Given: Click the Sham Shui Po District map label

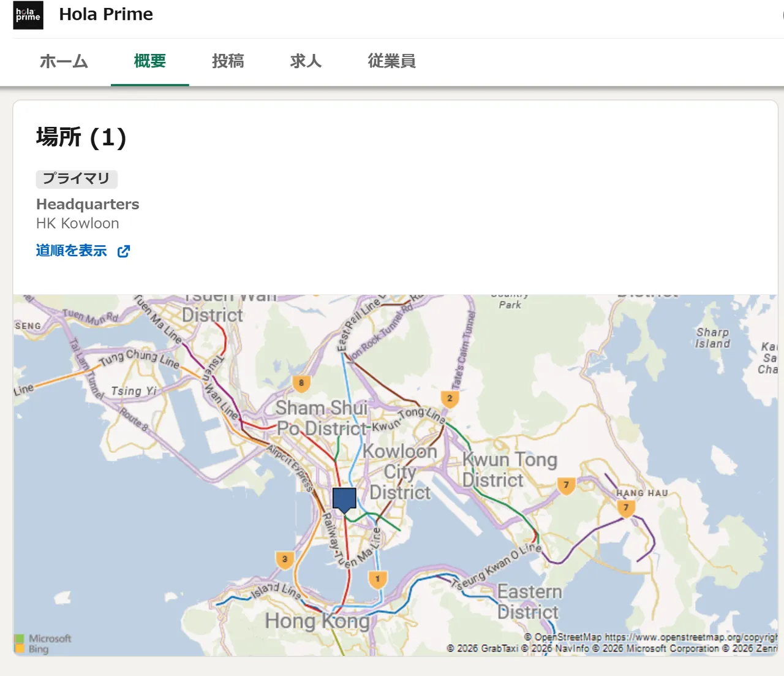Looking at the screenshot, I should pos(322,418).
